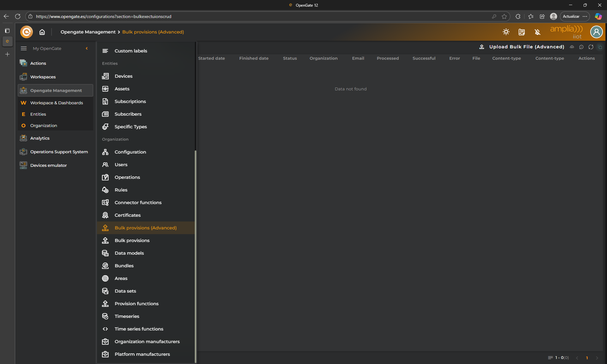Toggle the hamburger sidebar menu

(24, 48)
